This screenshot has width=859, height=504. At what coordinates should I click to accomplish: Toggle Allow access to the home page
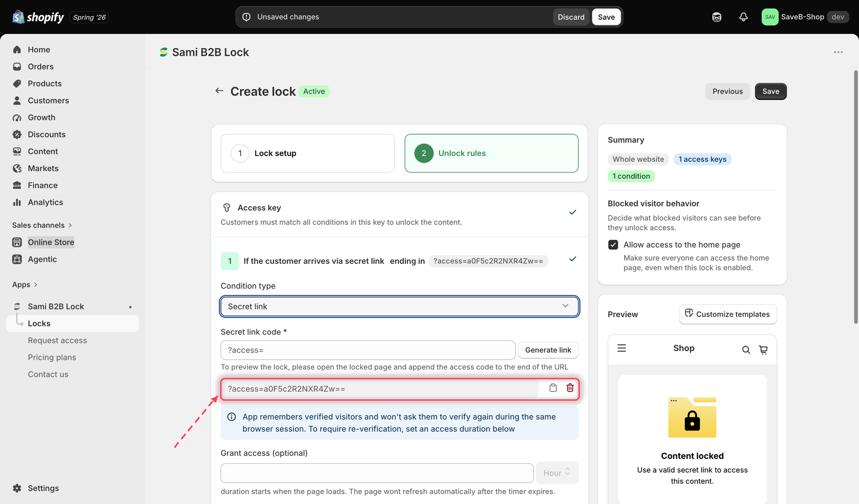pyautogui.click(x=613, y=245)
